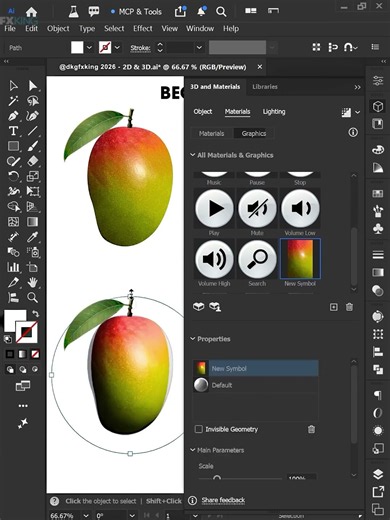Open the 3D and Materials cube icon in dock
Screen dimensions: 390x520
(x=378, y=106)
